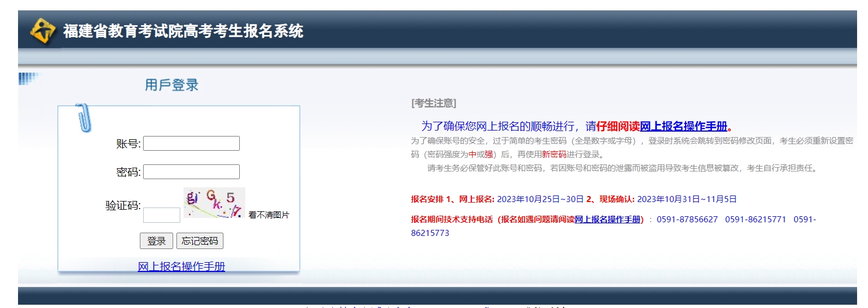Open 网上报名操作手册 link in large notice line
The width and height of the screenshot is (868, 308).
pyautogui.click(x=683, y=127)
